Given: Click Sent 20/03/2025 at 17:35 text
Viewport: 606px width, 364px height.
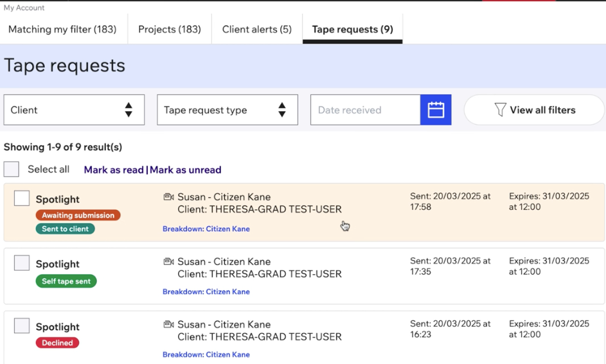Looking at the screenshot, I should click(x=450, y=266).
